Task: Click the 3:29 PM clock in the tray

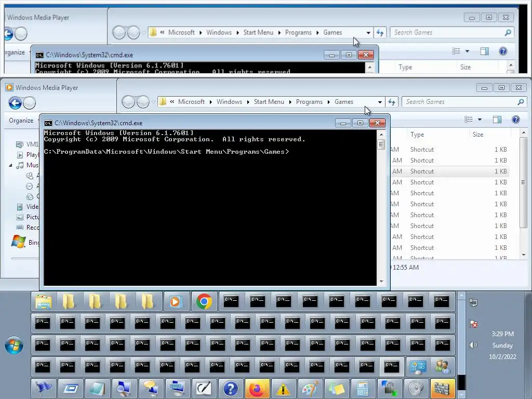Action: (x=502, y=334)
